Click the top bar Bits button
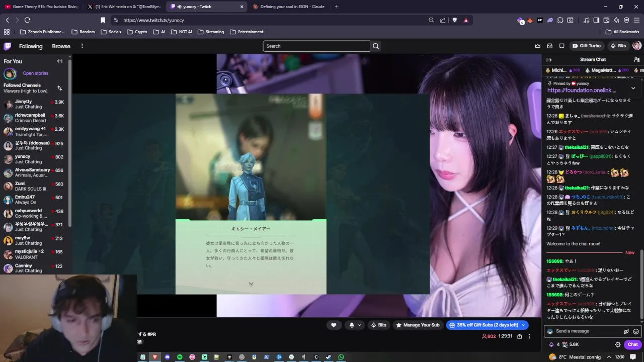 point(618,46)
